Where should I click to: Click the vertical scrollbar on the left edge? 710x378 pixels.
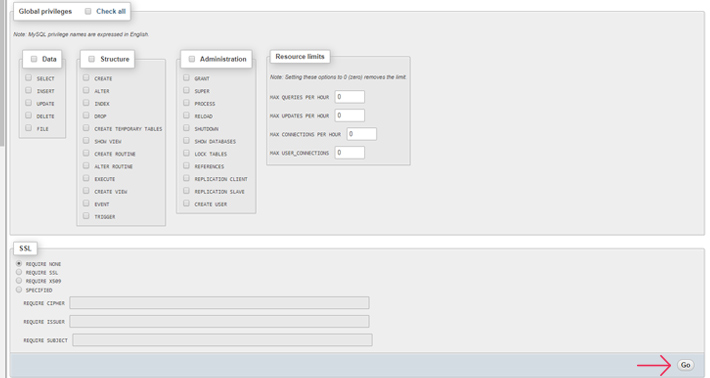[2, 72]
